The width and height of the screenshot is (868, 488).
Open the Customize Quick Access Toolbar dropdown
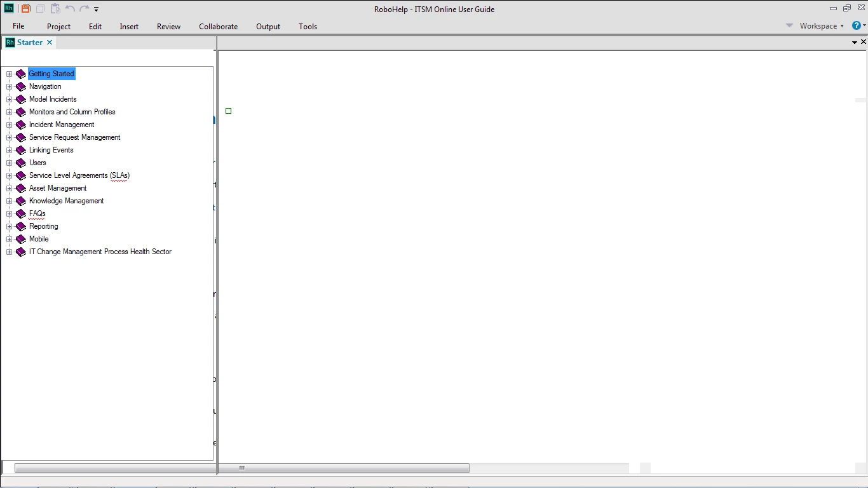(x=97, y=10)
